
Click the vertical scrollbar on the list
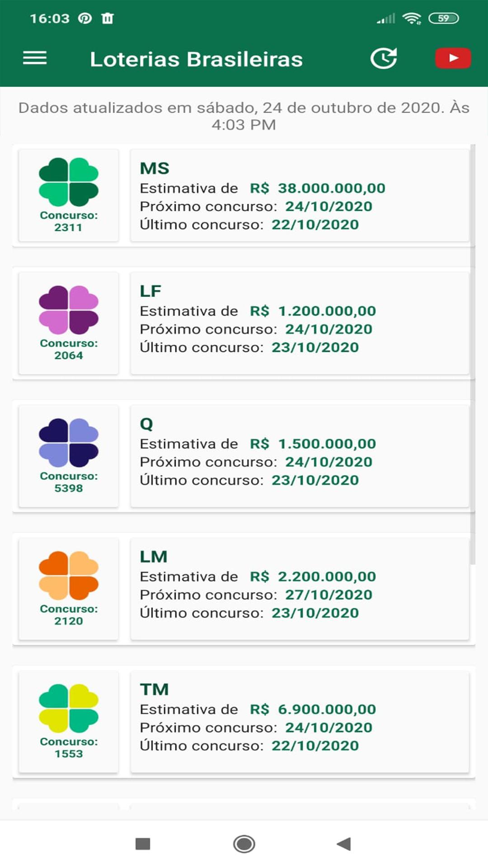473,354
